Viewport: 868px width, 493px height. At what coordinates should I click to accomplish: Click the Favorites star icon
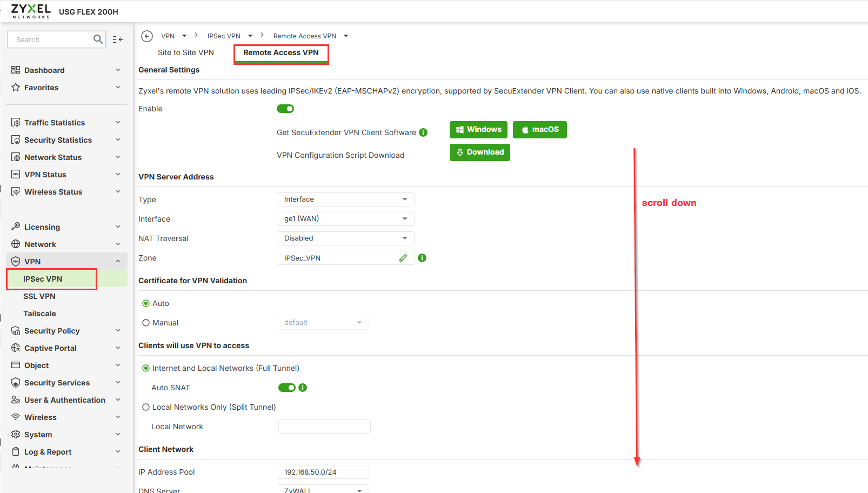click(16, 88)
